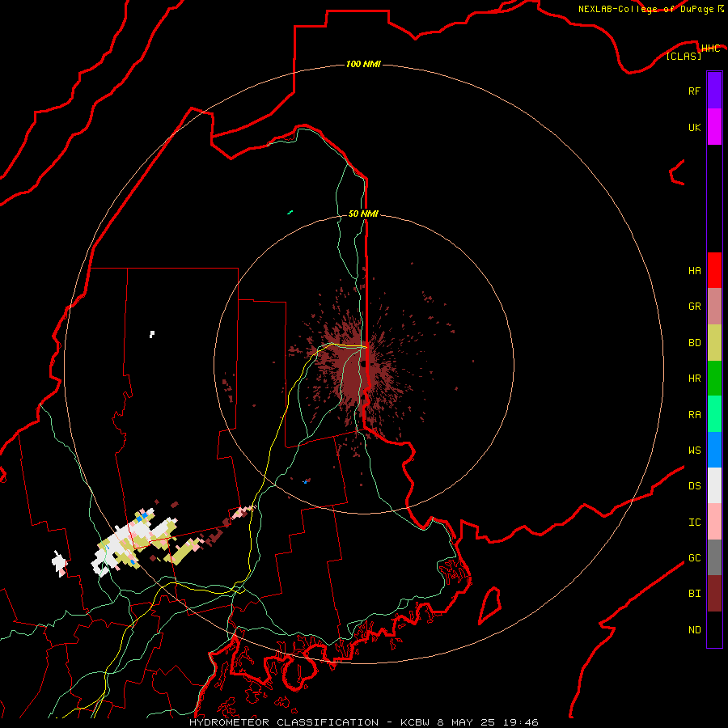Click the GR legend color swatch
The width and height of the screenshot is (728, 728).
pos(714,307)
